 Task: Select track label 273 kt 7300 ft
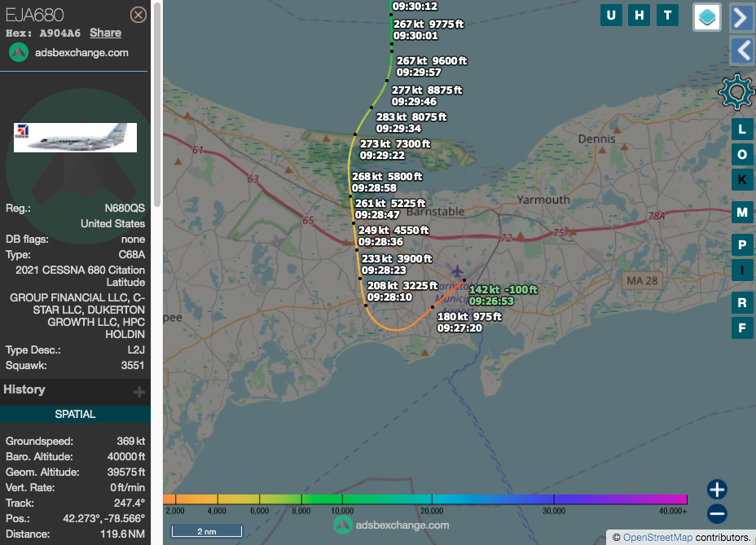(x=395, y=143)
